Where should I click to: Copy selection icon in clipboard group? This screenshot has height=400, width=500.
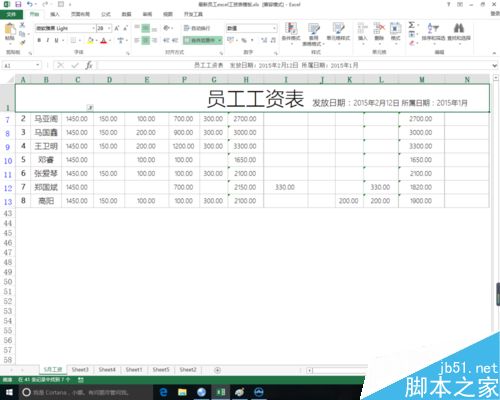22,34
